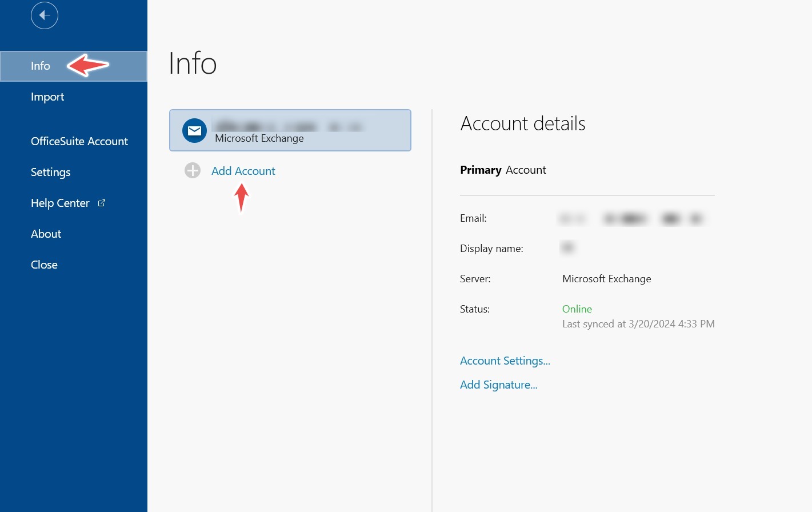Click the Server value Microsoft Exchange
The width and height of the screenshot is (812, 512).
tap(607, 279)
